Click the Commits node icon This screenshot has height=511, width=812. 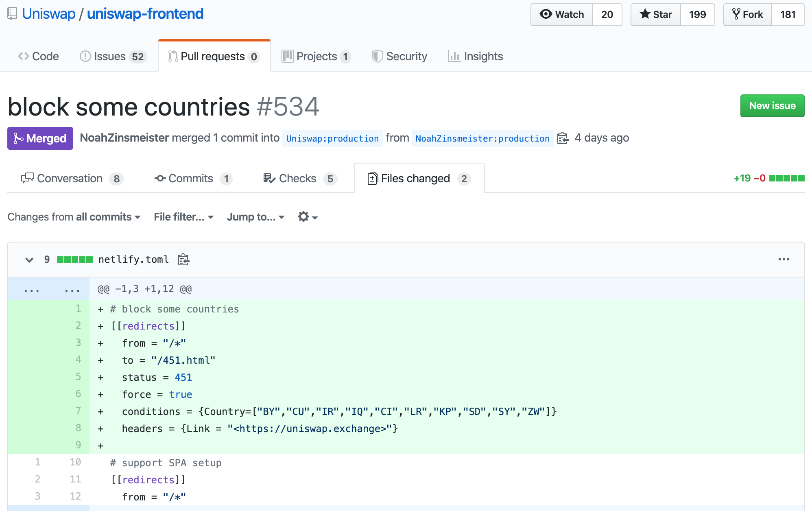(160, 178)
